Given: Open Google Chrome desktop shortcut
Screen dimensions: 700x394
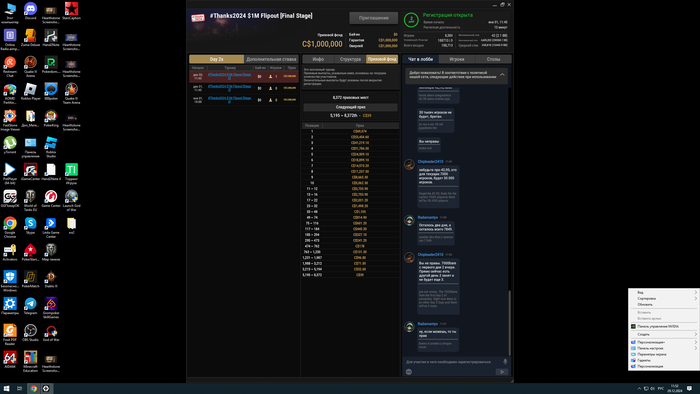Looking at the screenshot, I should [10, 228].
